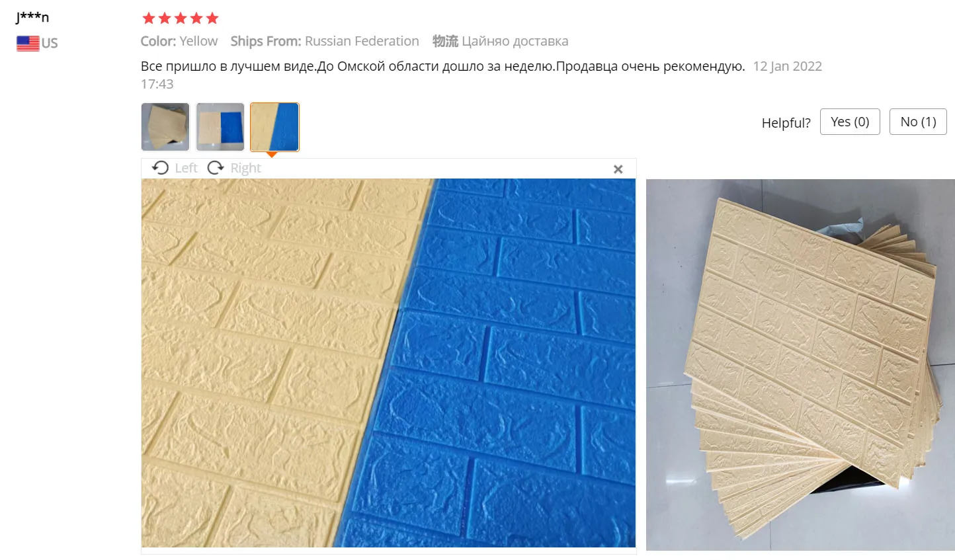The height and width of the screenshot is (560, 955).
Task: Vote No (1) on the review
Action: tap(918, 122)
